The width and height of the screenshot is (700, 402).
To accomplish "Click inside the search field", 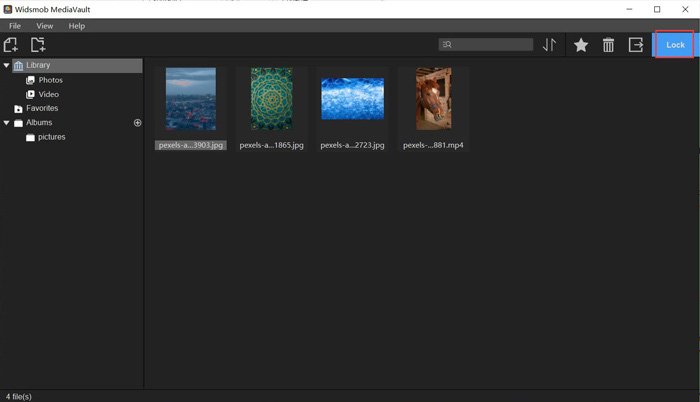I will 486,44.
